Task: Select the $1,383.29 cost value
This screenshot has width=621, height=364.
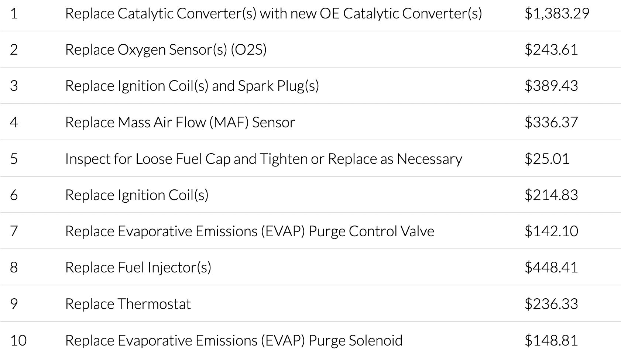Action: tap(557, 14)
